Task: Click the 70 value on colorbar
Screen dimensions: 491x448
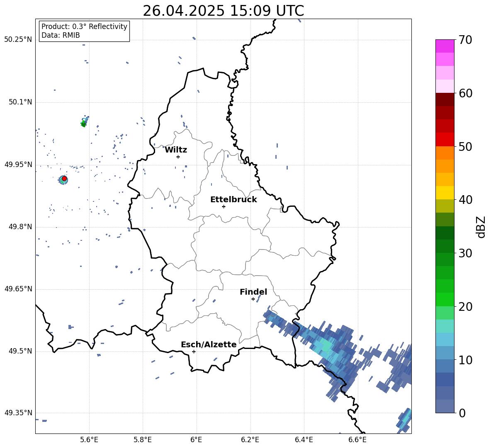Action: pos(465,40)
